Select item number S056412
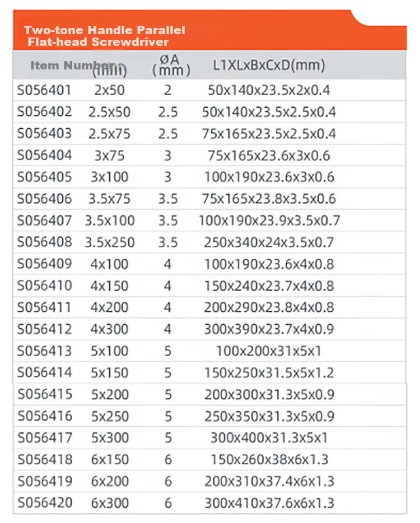The height and width of the screenshot is (523, 420). pyautogui.click(x=44, y=329)
